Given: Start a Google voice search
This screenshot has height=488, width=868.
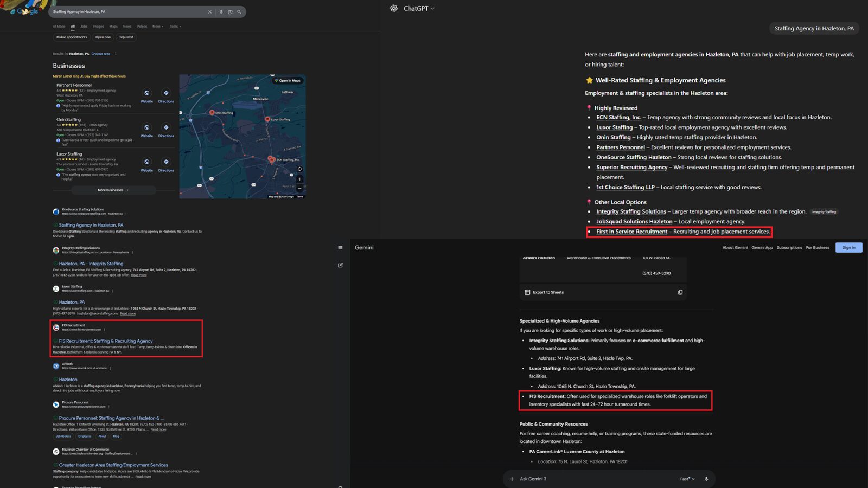Looking at the screenshot, I should 221,12.
